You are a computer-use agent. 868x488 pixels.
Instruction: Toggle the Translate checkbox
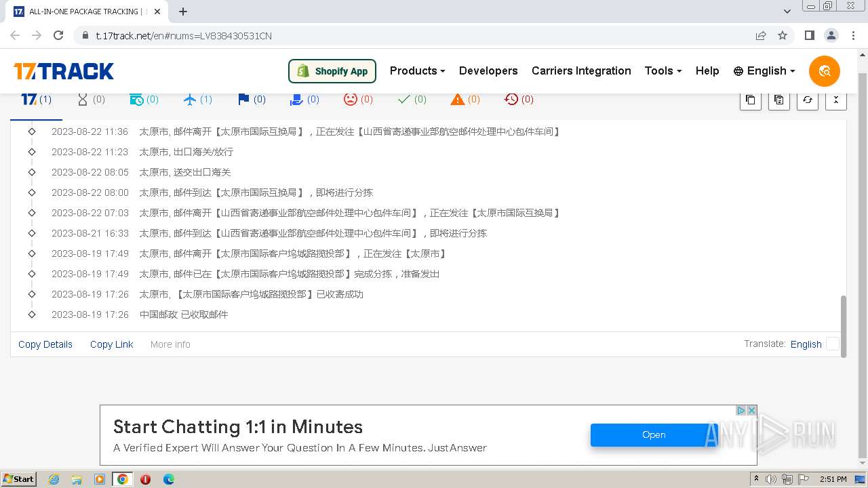(833, 344)
